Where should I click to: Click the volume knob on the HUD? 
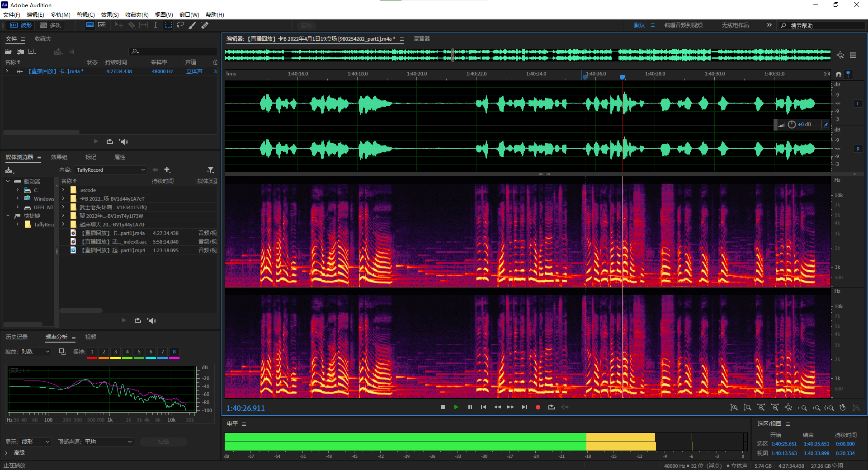tap(792, 125)
